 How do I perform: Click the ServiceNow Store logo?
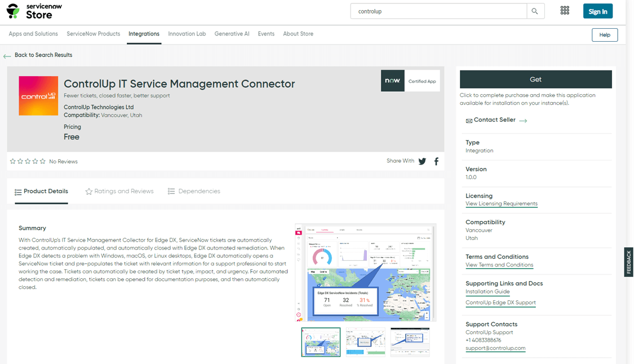pos(34,11)
